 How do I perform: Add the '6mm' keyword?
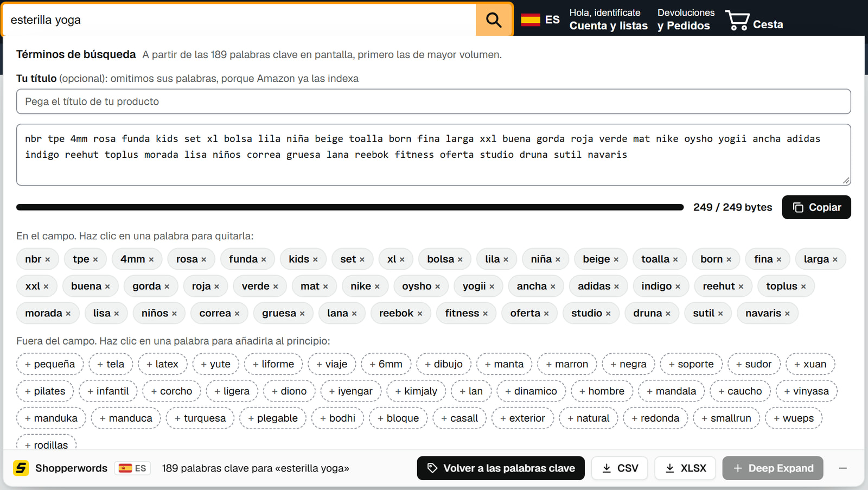coord(386,364)
